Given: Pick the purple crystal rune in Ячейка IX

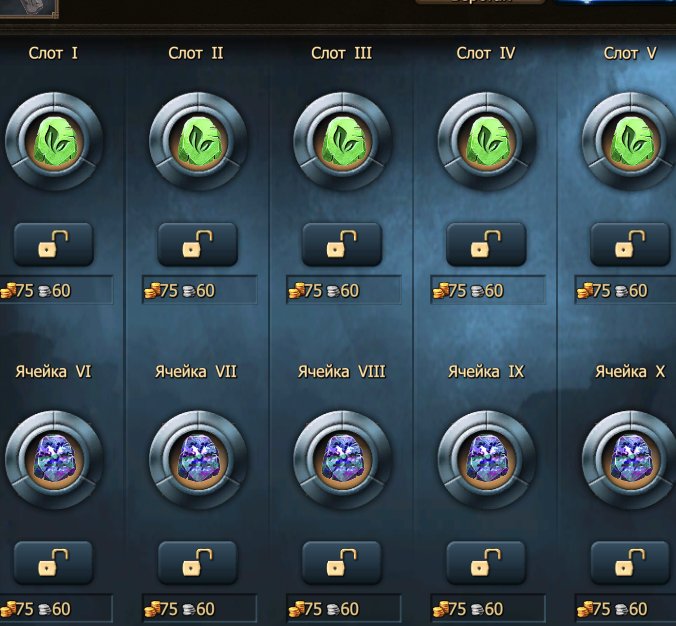Looking at the screenshot, I should [x=487, y=460].
